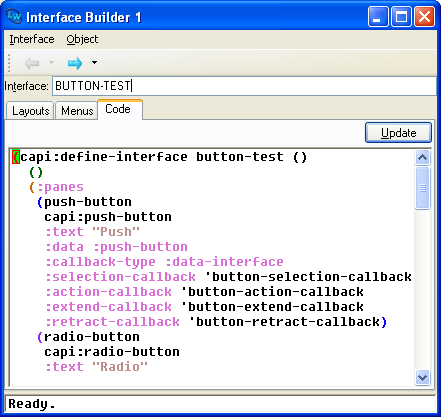This screenshot has height=417, width=441.
Task: Click the blue forward arrow icon
Action: 75,63
